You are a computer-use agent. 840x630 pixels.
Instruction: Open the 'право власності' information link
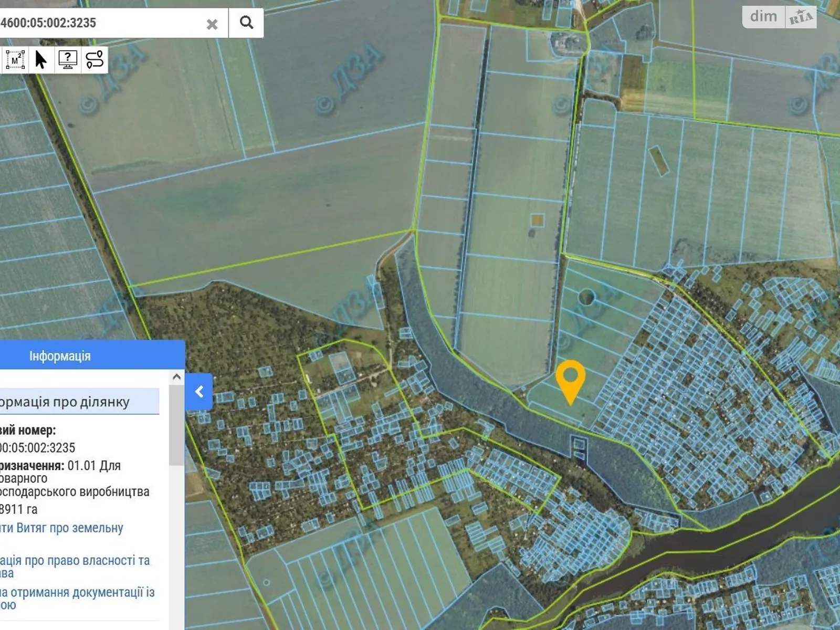(x=75, y=561)
